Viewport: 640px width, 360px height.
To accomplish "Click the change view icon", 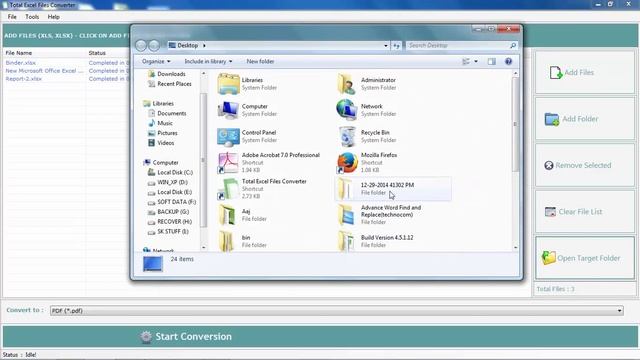I will tap(466, 61).
